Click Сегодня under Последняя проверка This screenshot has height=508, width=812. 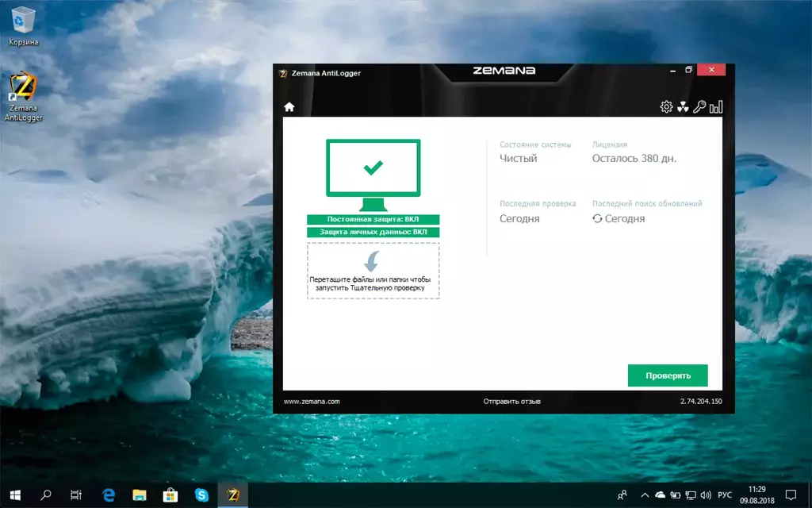(x=519, y=219)
